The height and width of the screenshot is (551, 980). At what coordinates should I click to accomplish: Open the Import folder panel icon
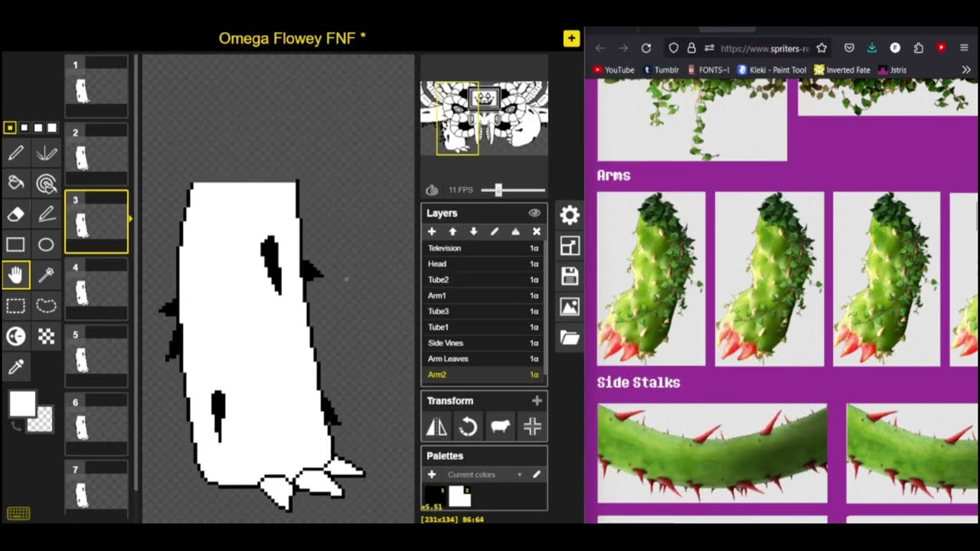click(570, 337)
